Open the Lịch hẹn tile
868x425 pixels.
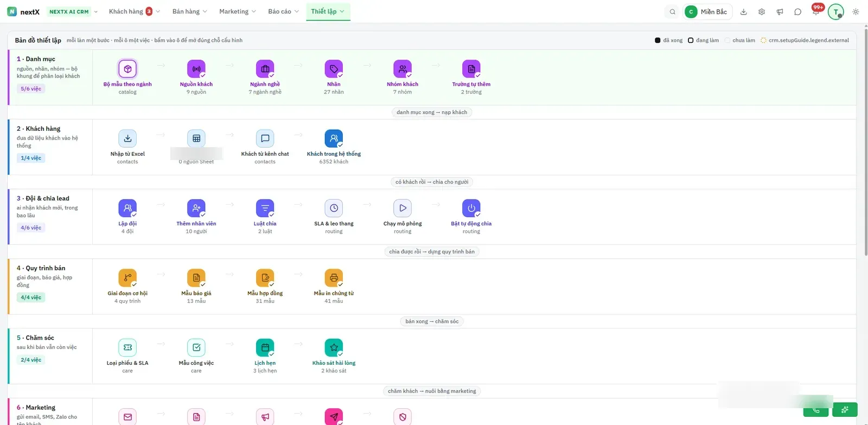(x=265, y=356)
